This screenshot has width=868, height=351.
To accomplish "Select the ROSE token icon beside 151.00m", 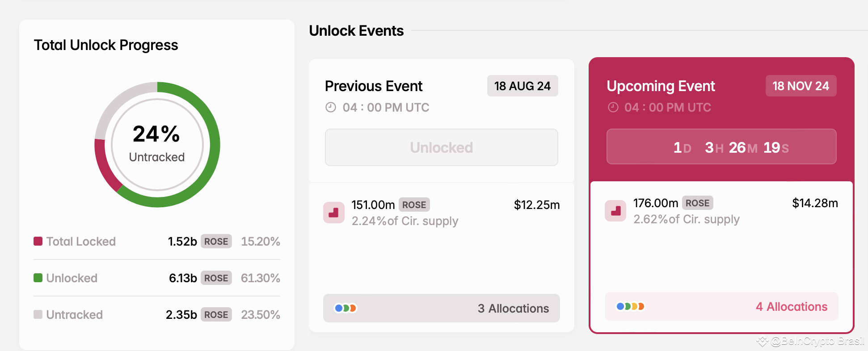I will pos(334,213).
